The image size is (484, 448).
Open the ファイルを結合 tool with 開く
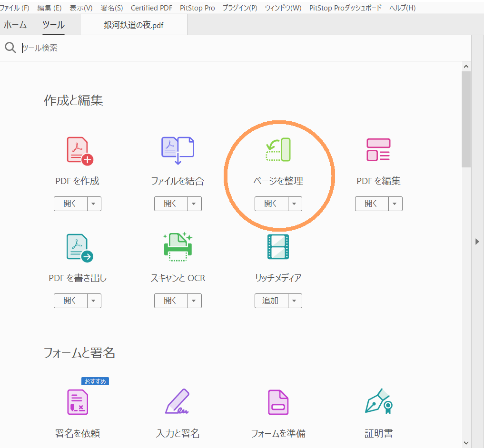pos(171,204)
